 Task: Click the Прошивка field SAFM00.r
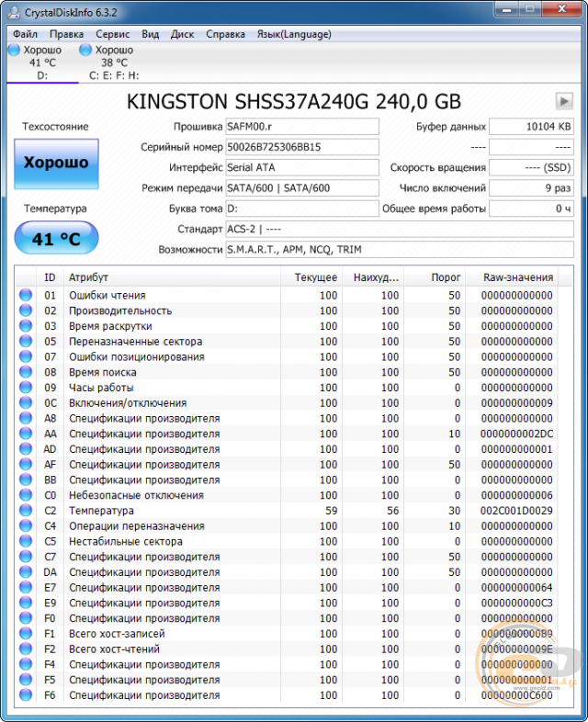pyautogui.click(x=302, y=127)
